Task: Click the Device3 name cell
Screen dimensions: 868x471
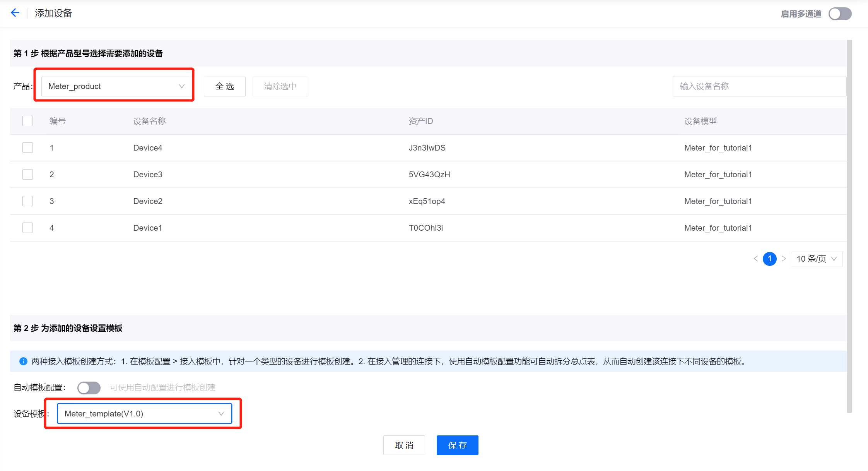Action: click(x=148, y=175)
